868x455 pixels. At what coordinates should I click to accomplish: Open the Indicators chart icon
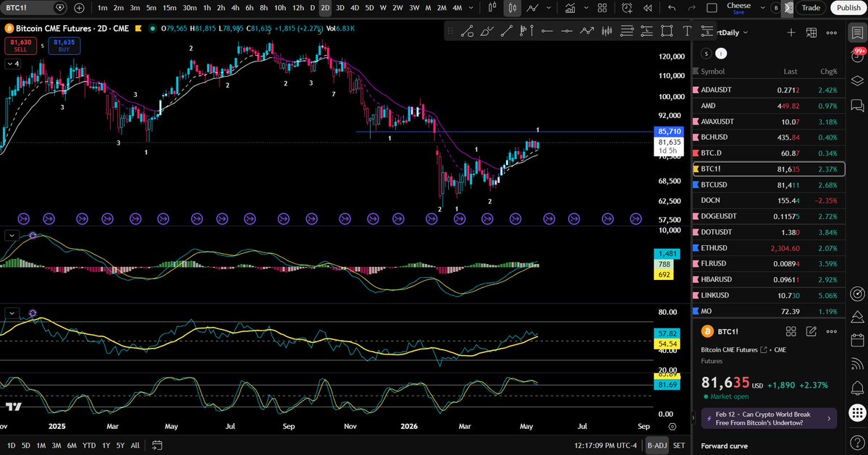coord(570,8)
